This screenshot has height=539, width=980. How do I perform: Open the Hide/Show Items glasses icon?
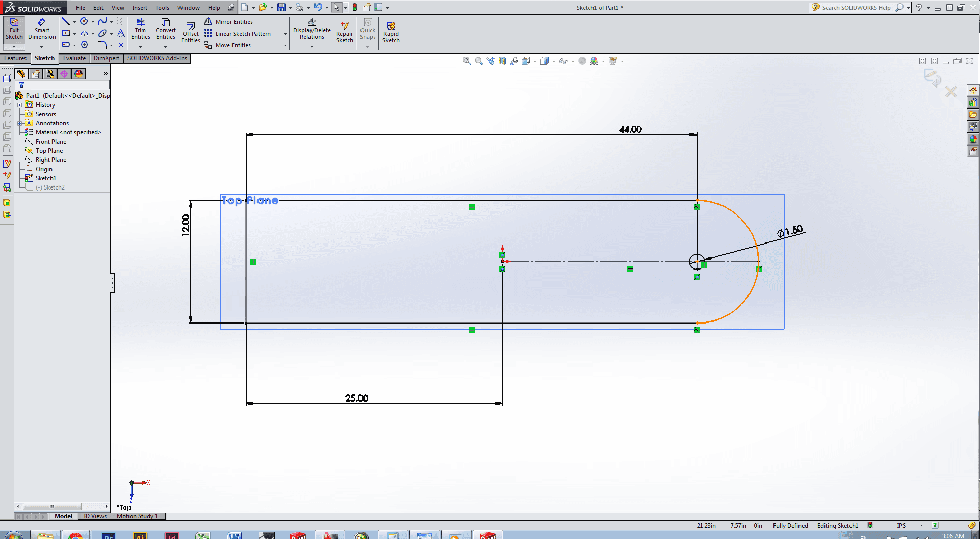[563, 61]
